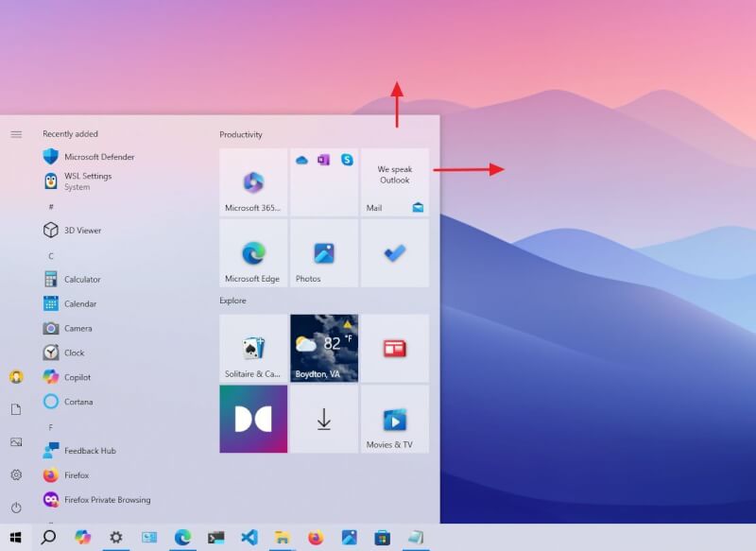Click the OneDrive cloud icon in tile folder

301,160
